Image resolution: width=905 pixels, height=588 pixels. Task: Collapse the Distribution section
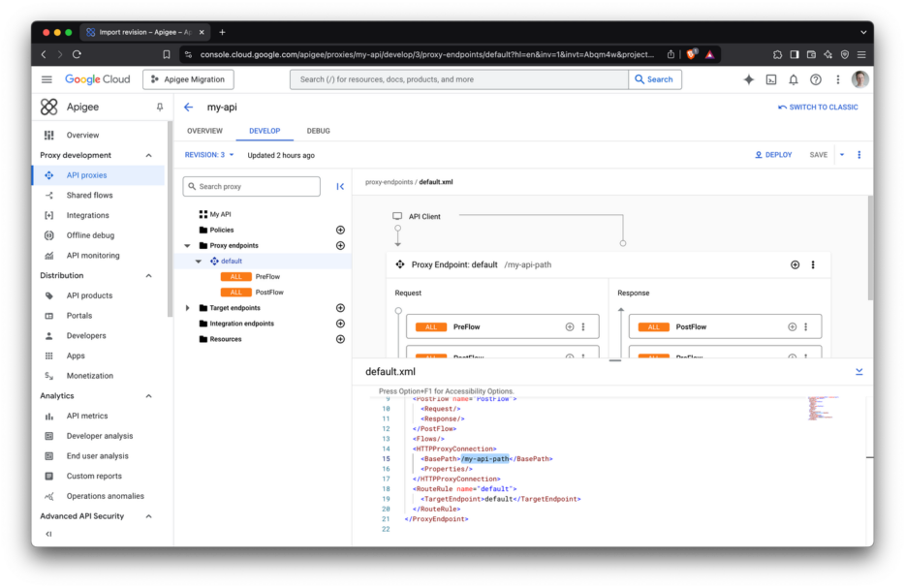click(x=149, y=276)
